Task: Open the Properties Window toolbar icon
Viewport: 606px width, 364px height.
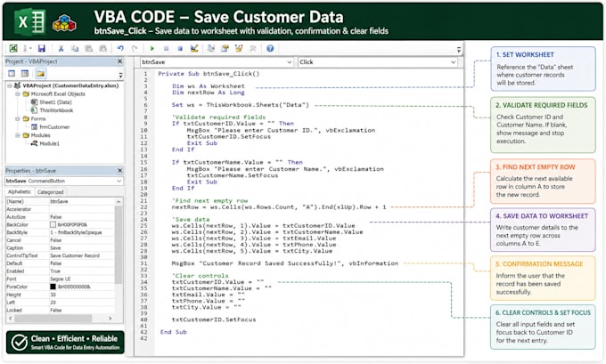Action: pyautogui.click(x=225, y=48)
